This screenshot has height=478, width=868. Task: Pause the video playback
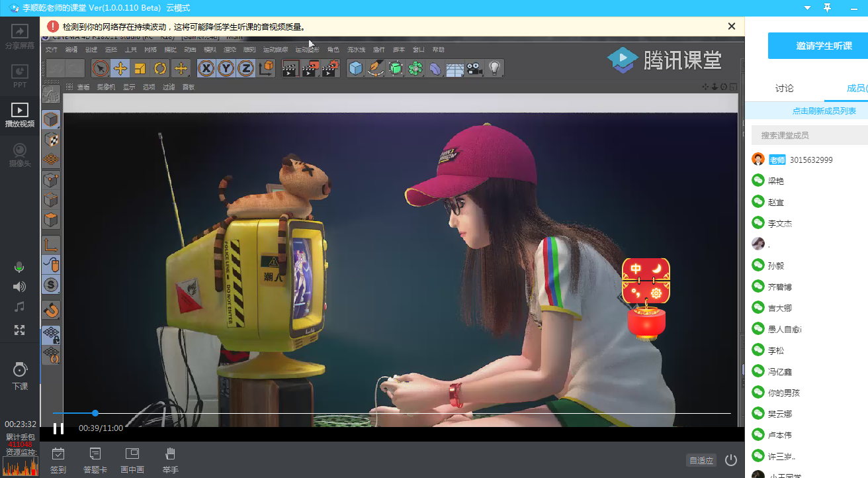click(x=58, y=428)
